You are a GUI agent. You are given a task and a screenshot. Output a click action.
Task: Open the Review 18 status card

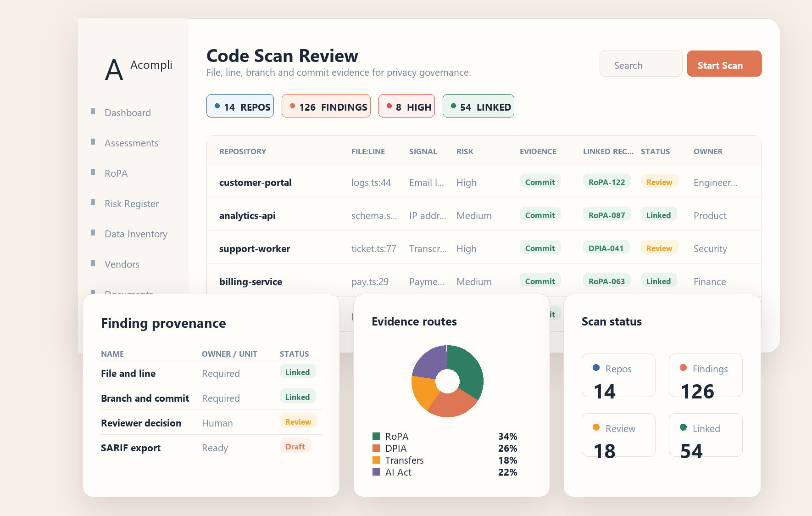point(618,435)
